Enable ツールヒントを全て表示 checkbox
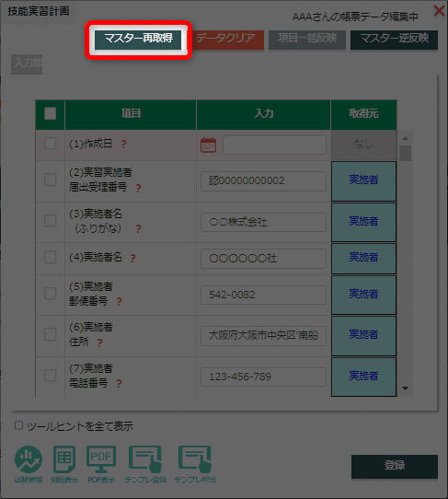 18,425
